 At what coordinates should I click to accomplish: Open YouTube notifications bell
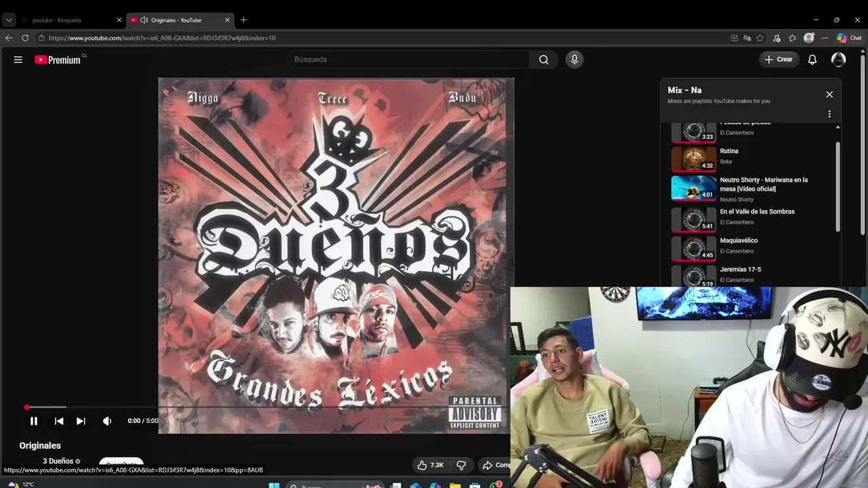(812, 60)
